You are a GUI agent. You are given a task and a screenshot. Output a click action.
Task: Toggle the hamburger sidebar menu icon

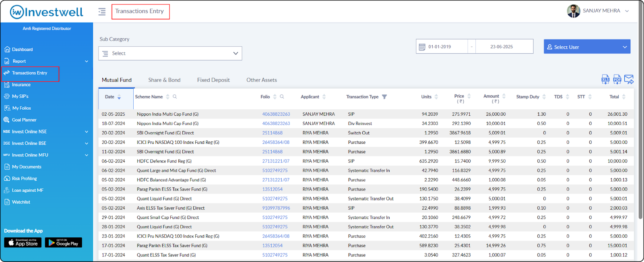[102, 12]
